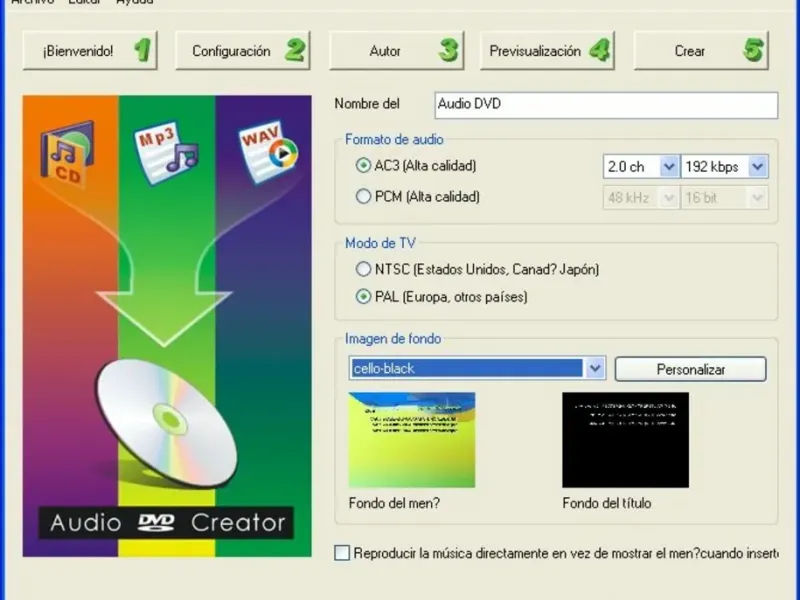Open the Ayuda menu

(x=135, y=2)
